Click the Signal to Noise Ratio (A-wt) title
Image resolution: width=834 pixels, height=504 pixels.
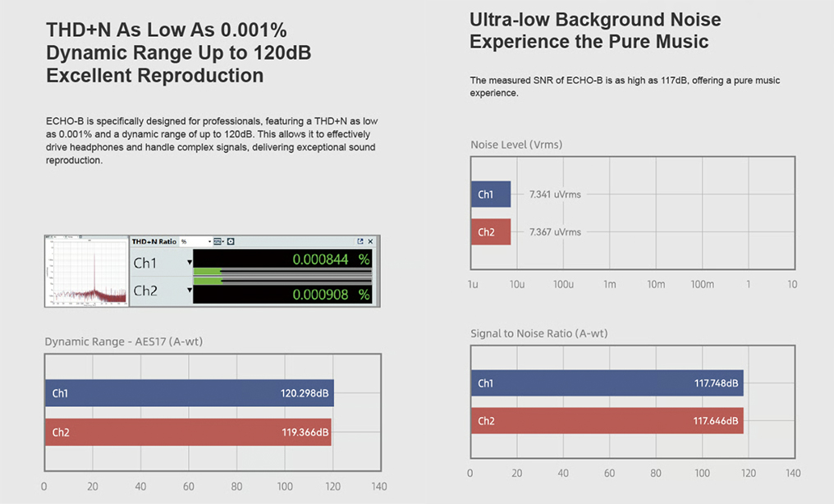coord(538,333)
